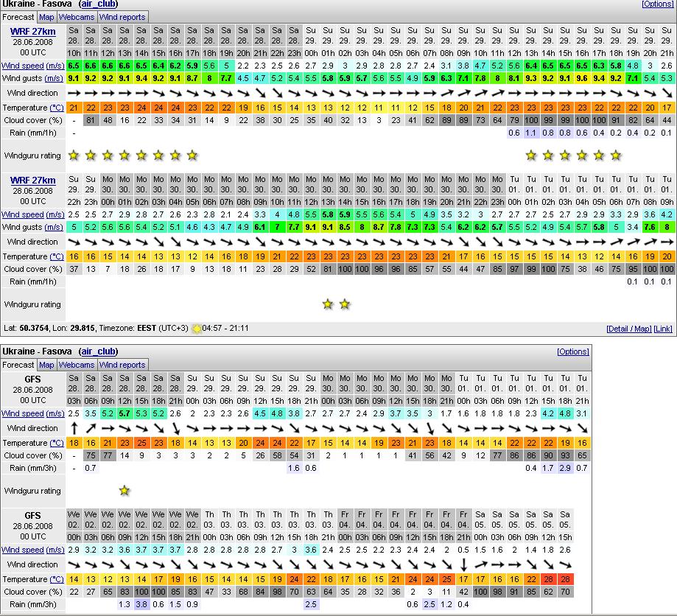
Task: Click the 3.8 rain cell in the bottom GFS table
Action: 141,604
